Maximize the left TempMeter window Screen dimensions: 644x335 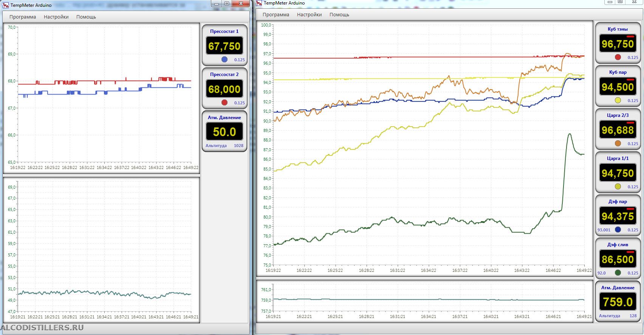(226, 3)
